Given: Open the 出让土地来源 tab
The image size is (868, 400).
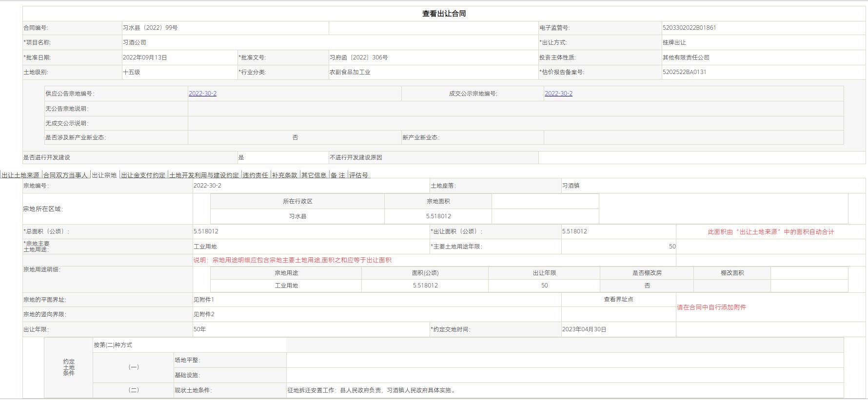Looking at the screenshot, I should pos(20,175).
